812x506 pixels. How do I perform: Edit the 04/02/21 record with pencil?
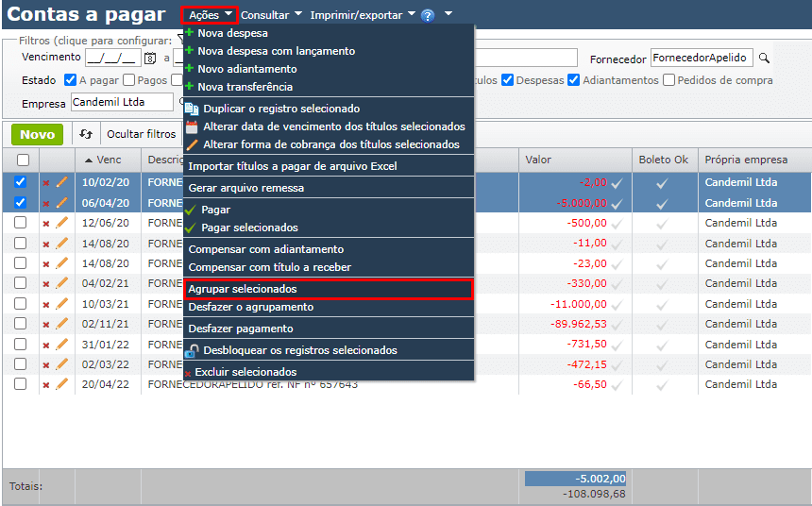tap(61, 283)
